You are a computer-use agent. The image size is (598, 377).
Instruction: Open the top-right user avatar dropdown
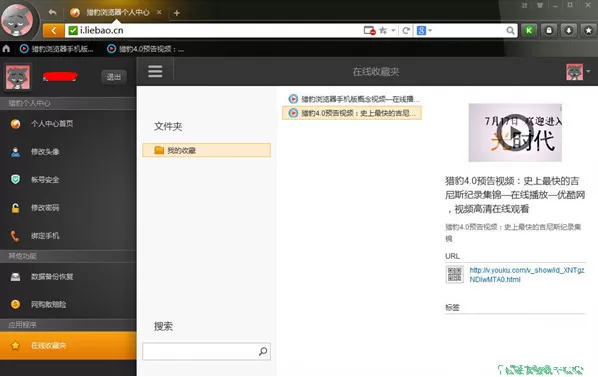pyautogui.click(x=578, y=72)
